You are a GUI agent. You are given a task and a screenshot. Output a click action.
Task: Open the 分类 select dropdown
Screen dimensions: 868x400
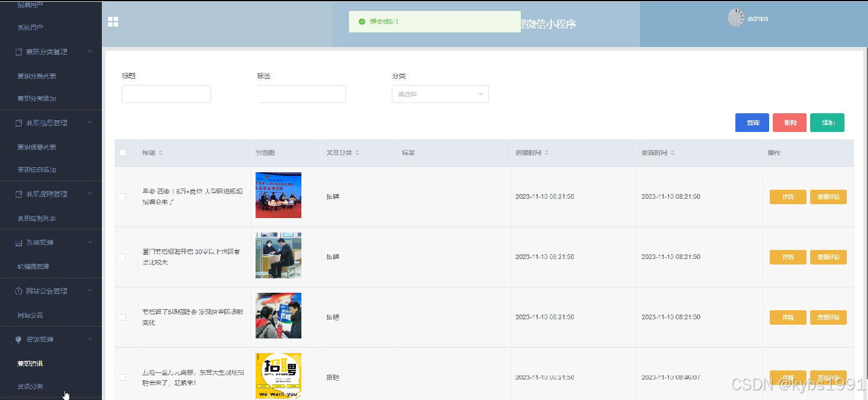click(x=440, y=94)
